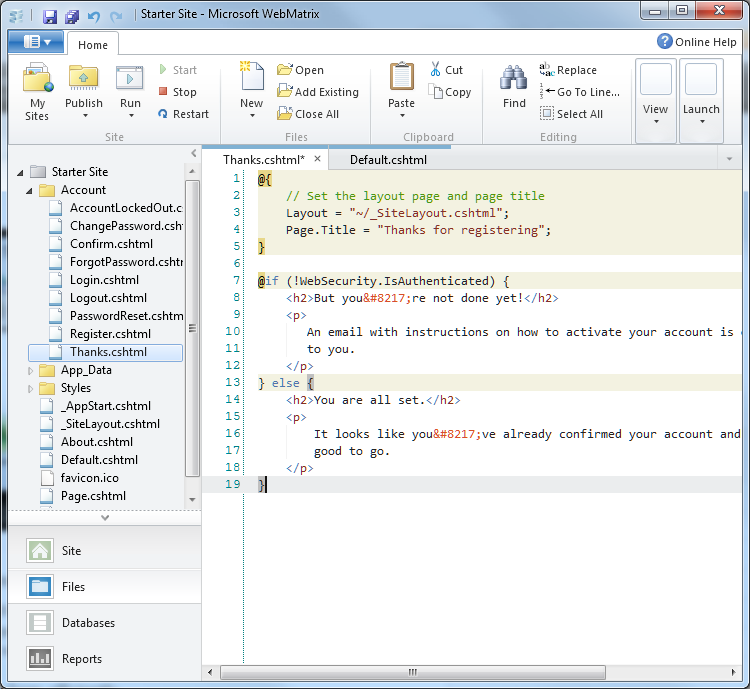The height and width of the screenshot is (689, 750).
Task: Switch to the Default.cshtml tab
Action: [x=388, y=160]
